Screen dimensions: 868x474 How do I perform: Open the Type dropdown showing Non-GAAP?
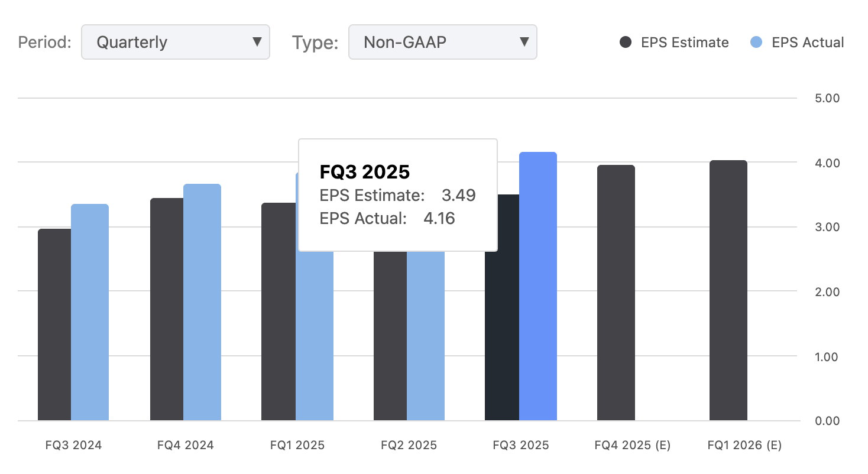(442, 42)
